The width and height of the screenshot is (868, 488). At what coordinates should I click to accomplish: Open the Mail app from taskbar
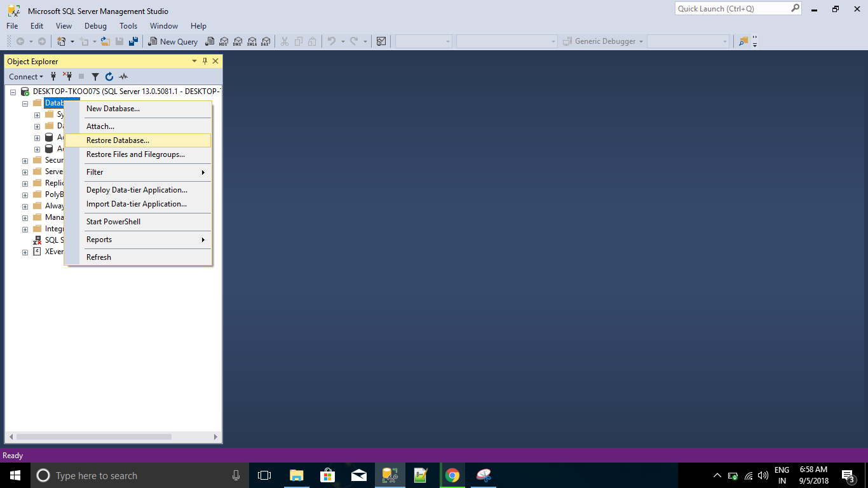click(359, 475)
